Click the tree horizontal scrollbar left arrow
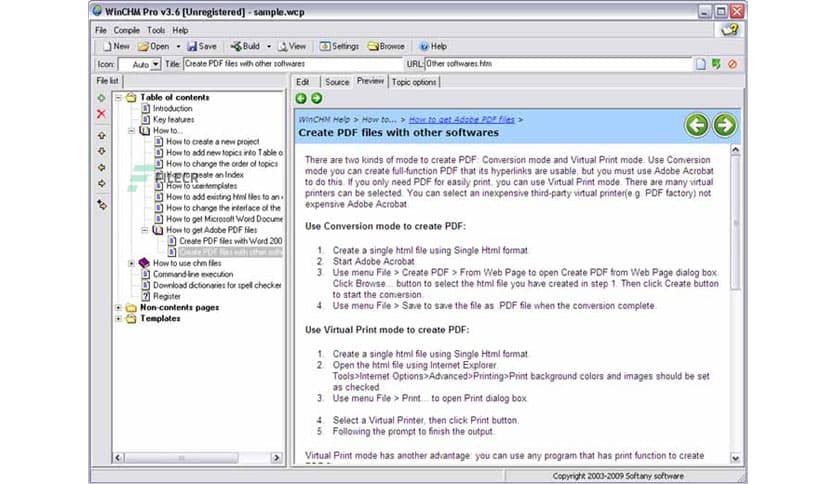The width and height of the screenshot is (836, 484). (x=118, y=458)
